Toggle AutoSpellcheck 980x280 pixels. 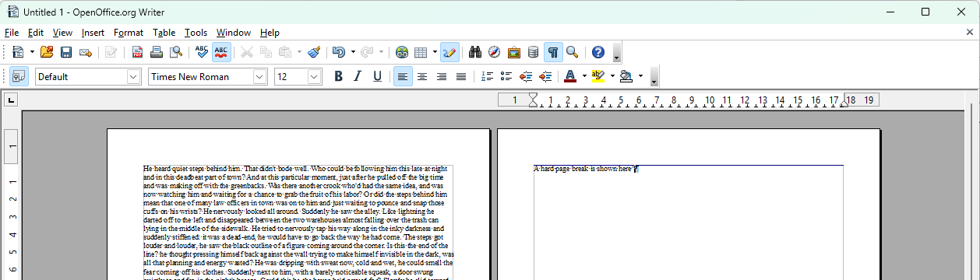coord(221,52)
